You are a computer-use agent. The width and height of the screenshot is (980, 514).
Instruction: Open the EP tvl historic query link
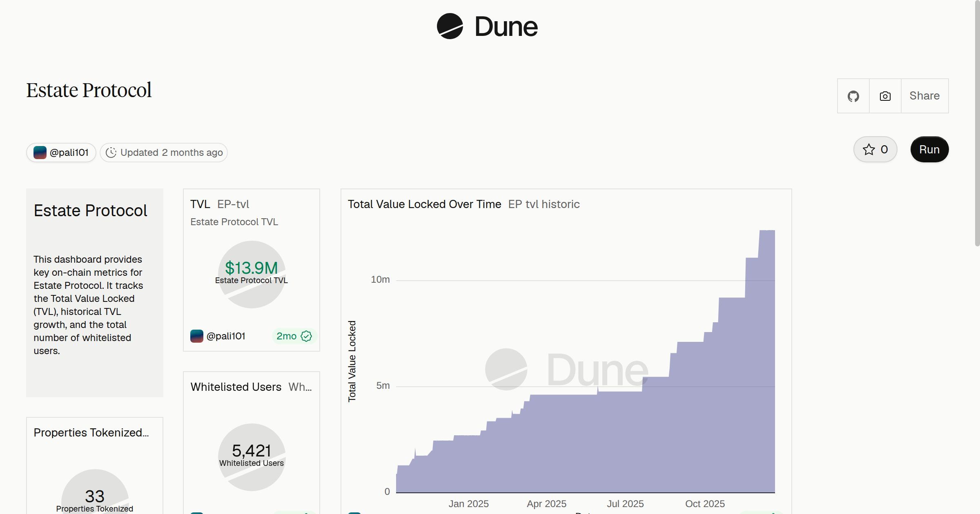(544, 204)
